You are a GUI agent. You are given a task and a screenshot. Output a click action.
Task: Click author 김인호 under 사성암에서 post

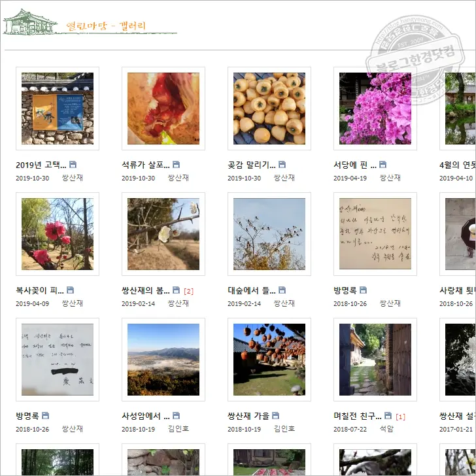click(178, 429)
